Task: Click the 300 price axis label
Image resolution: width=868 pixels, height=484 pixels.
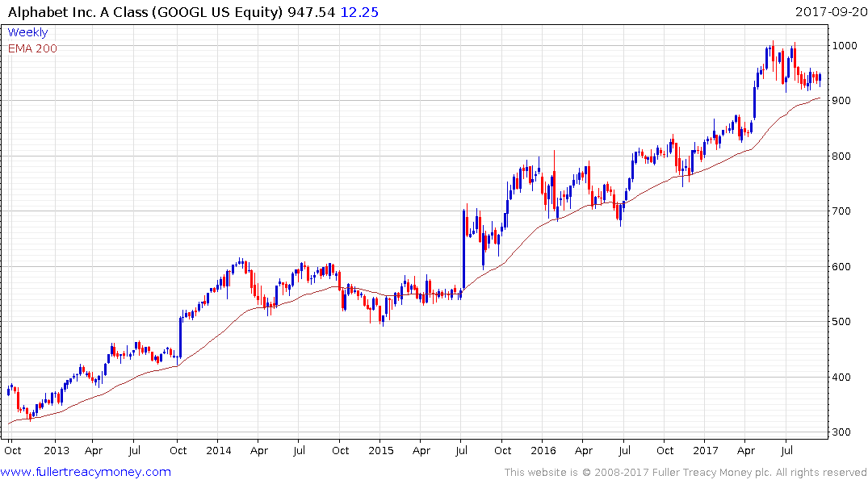Action: tap(841, 432)
